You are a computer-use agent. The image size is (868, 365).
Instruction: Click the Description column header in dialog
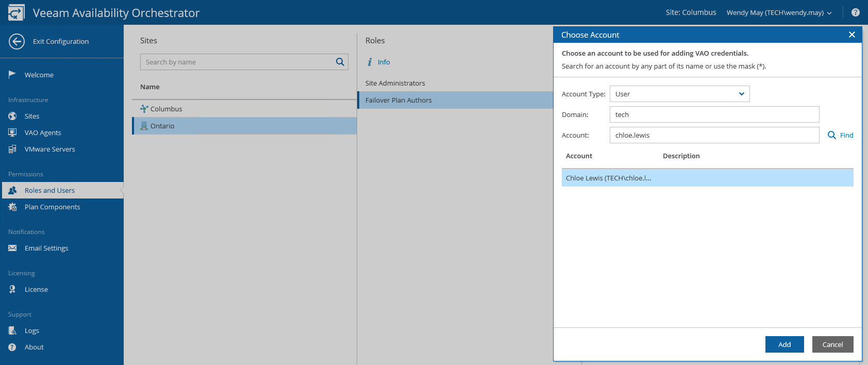point(681,156)
